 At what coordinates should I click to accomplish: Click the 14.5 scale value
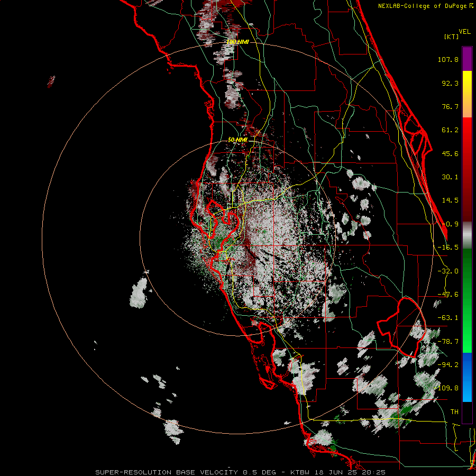[x=450, y=200]
